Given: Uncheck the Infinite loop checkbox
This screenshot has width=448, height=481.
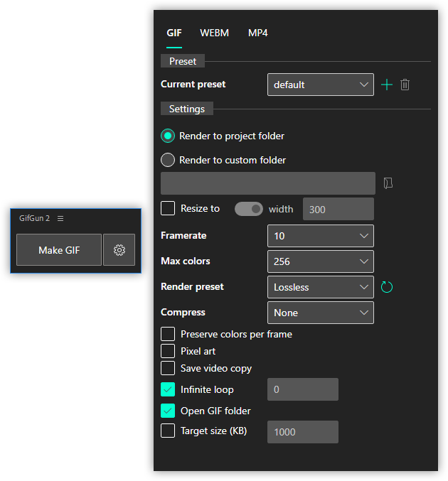Looking at the screenshot, I should pyautogui.click(x=168, y=389).
